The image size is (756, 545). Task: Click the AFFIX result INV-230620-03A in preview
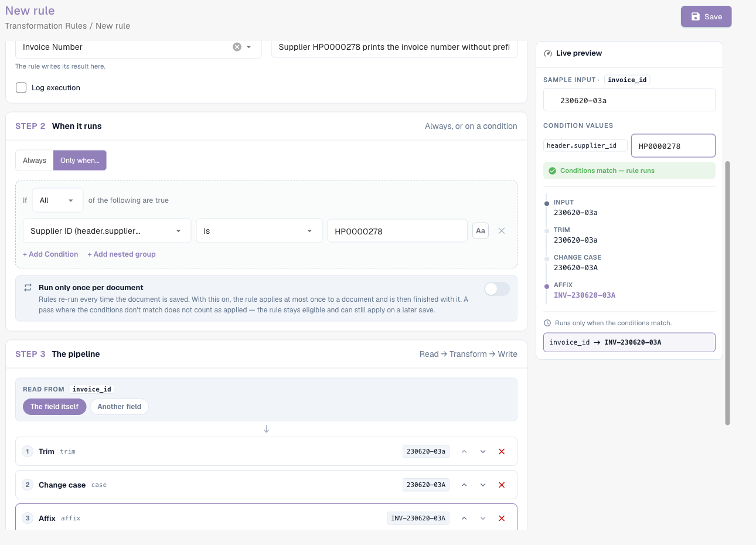pyautogui.click(x=585, y=295)
